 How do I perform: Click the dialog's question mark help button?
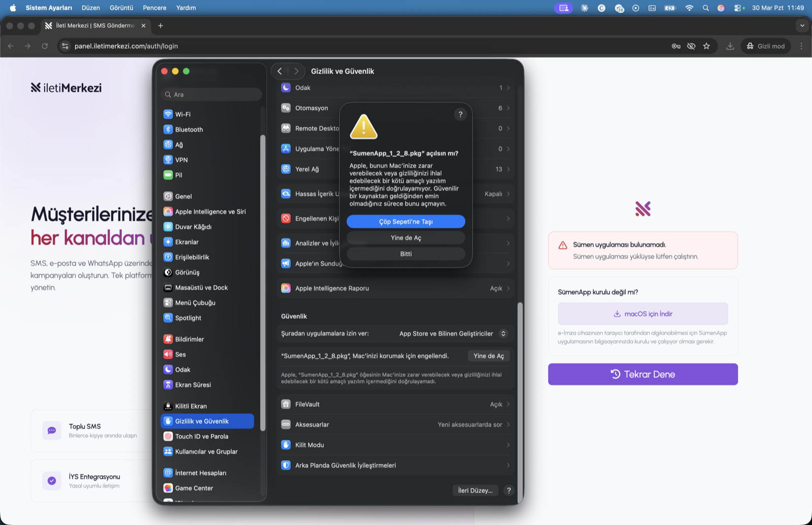pyautogui.click(x=460, y=115)
